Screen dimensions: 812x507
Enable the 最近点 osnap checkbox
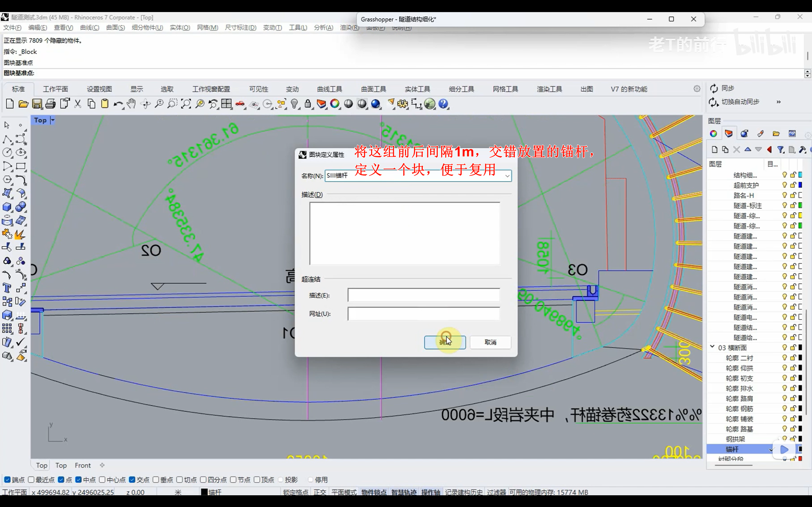[31, 479]
